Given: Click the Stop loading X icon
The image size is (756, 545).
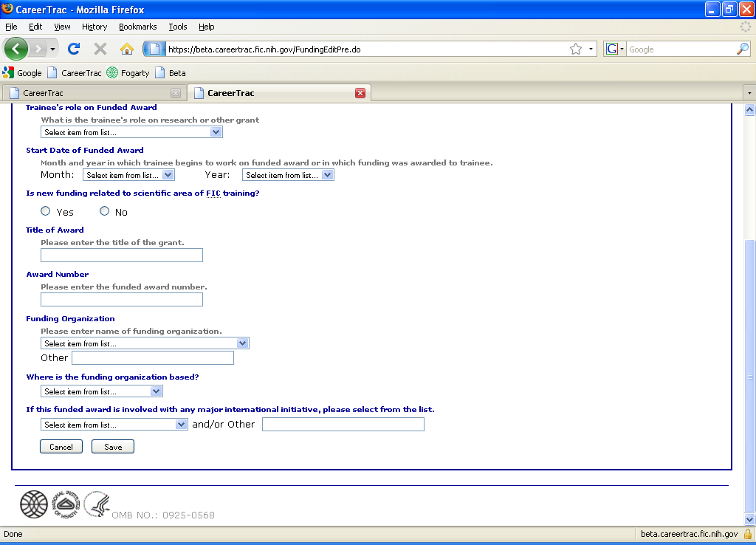Looking at the screenshot, I should point(100,49).
